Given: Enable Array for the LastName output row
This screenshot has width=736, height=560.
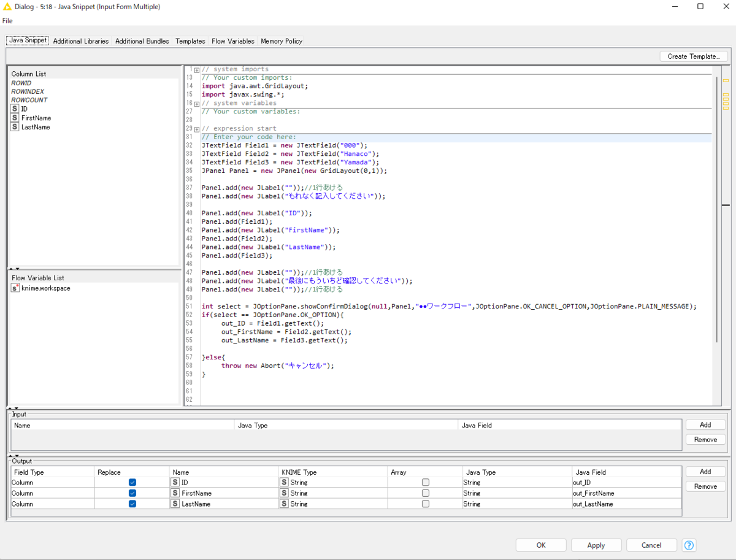Looking at the screenshot, I should point(426,504).
